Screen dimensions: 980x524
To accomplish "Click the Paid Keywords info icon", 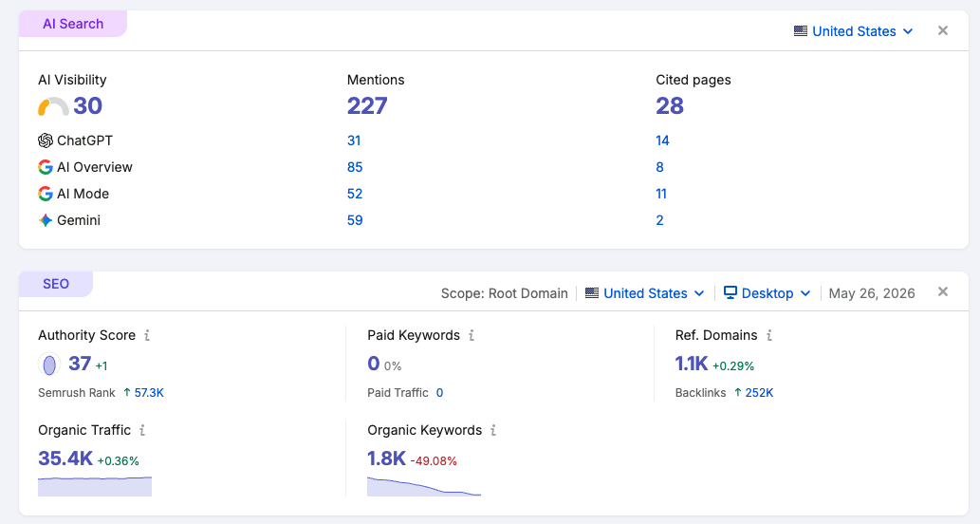I will click(472, 335).
